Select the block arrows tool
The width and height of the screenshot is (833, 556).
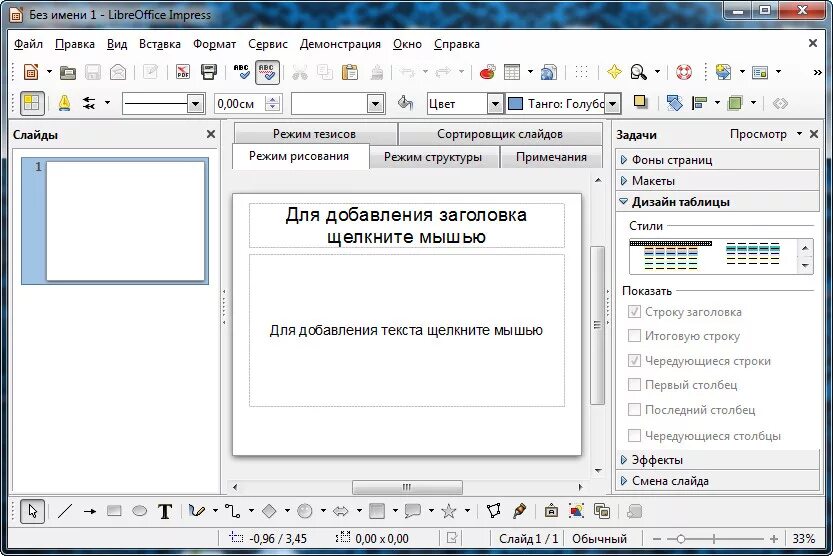click(x=341, y=511)
